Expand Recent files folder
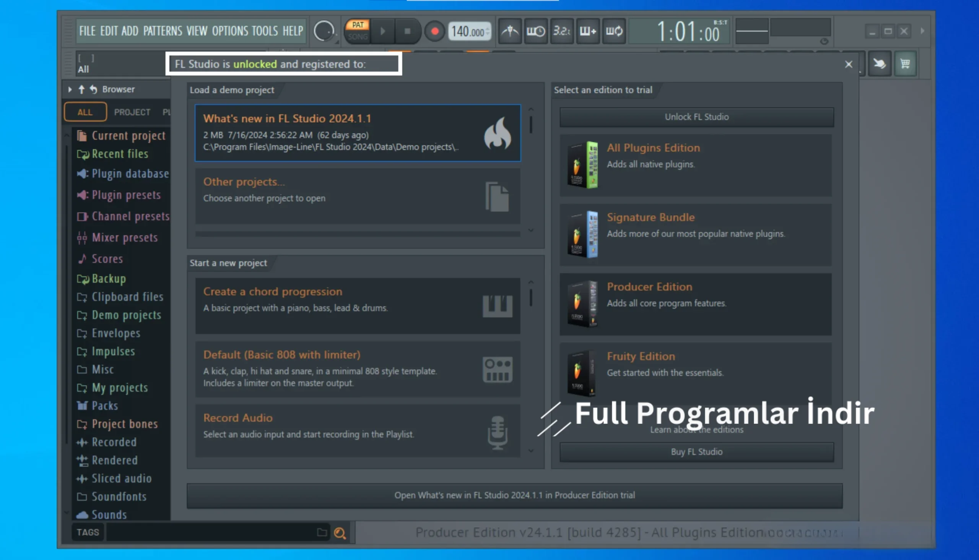979x560 pixels. [113, 154]
